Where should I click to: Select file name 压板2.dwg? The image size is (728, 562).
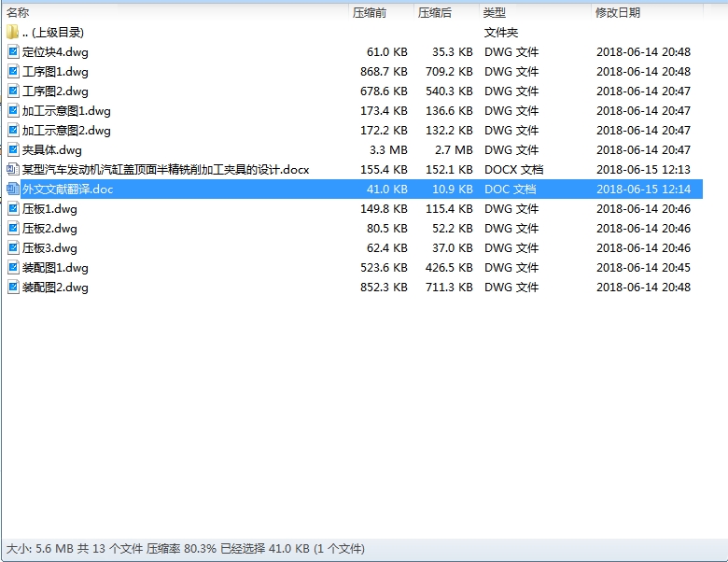(x=49, y=229)
